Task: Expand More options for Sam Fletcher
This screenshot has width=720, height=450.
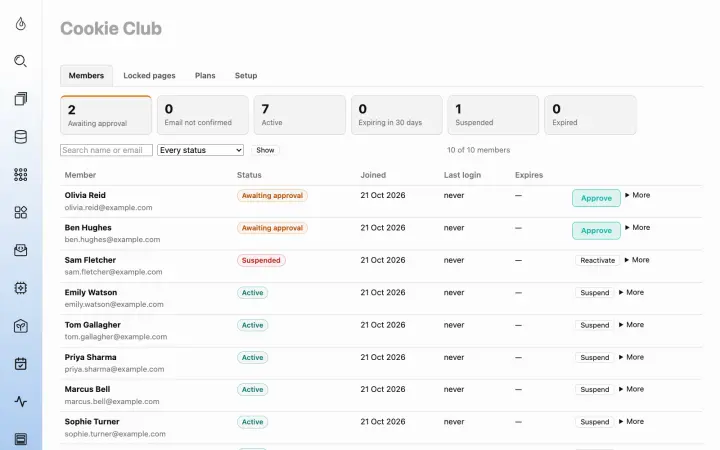Action: tap(637, 260)
